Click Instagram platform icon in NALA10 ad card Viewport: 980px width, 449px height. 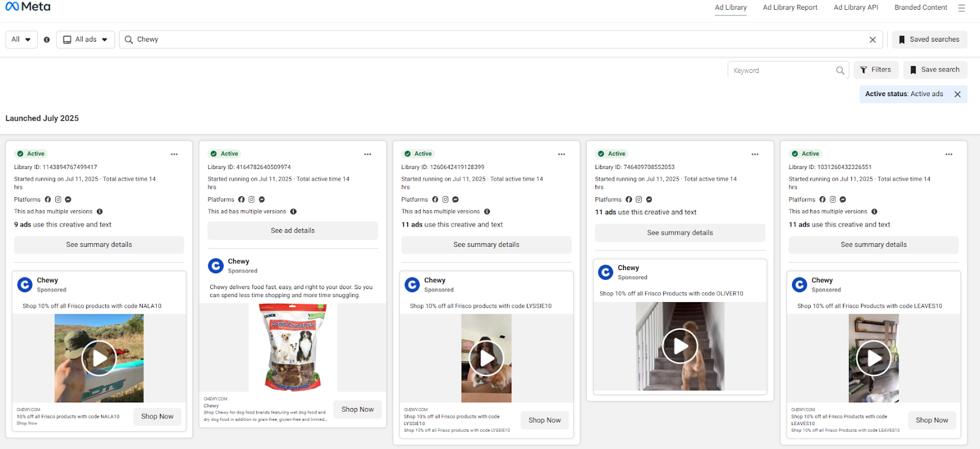coord(58,200)
